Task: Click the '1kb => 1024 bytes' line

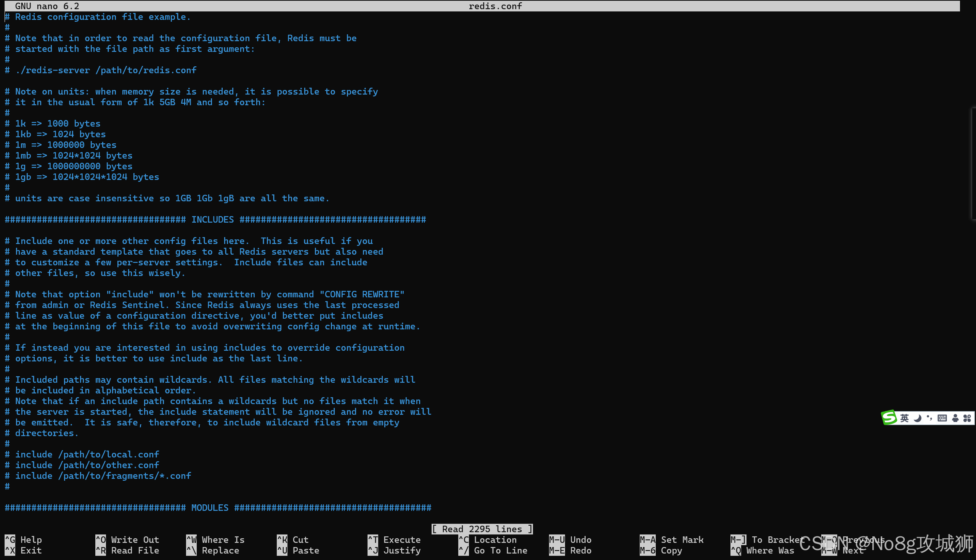Action: coord(55,134)
